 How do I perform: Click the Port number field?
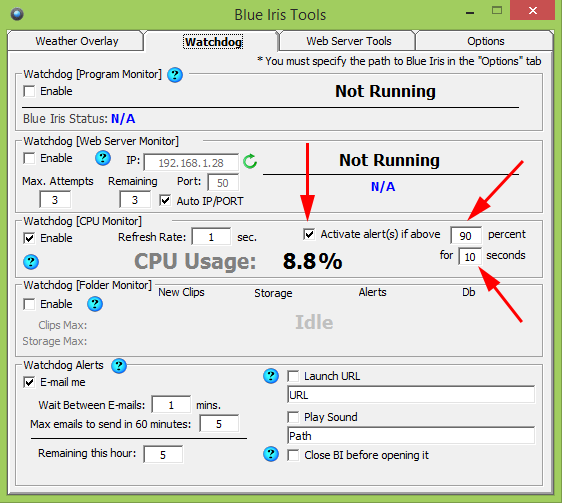click(x=223, y=183)
